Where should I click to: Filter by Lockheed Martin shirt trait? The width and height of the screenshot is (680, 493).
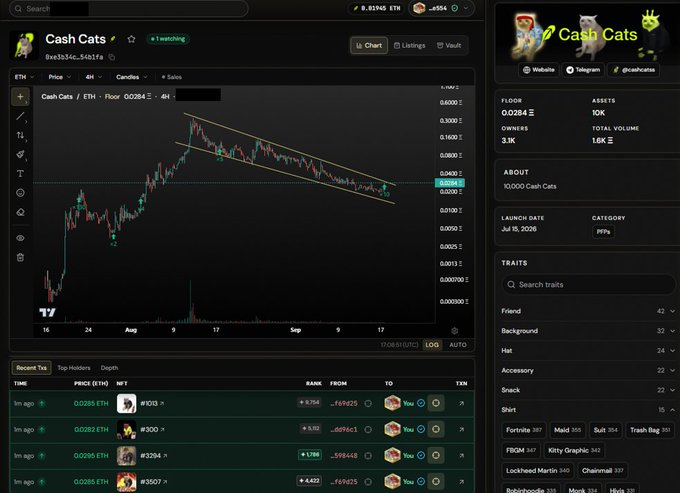point(538,470)
